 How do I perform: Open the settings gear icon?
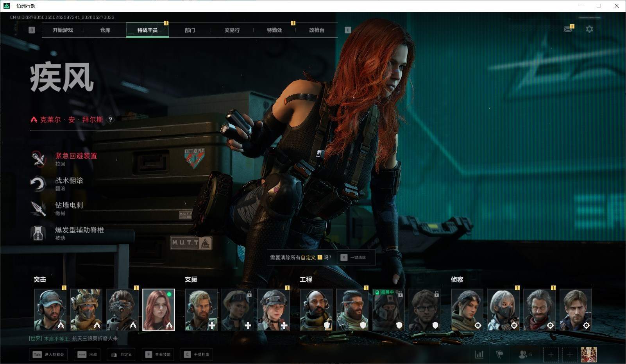[x=589, y=29]
